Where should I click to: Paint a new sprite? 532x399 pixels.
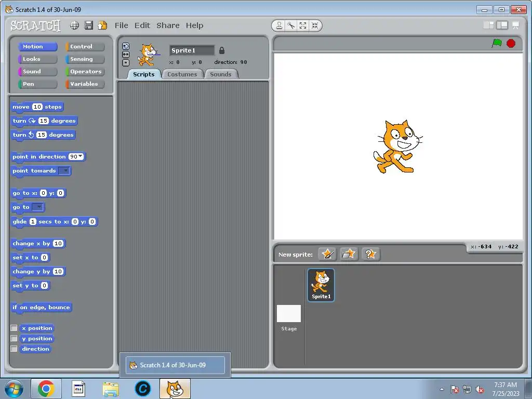pos(327,254)
